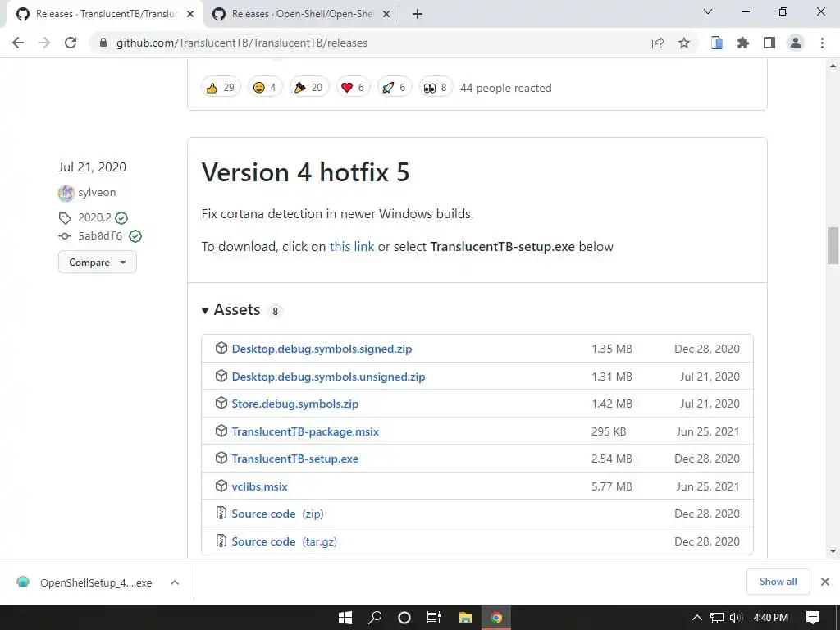Open File Explorer from the taskbar

[x=465, y=618]
